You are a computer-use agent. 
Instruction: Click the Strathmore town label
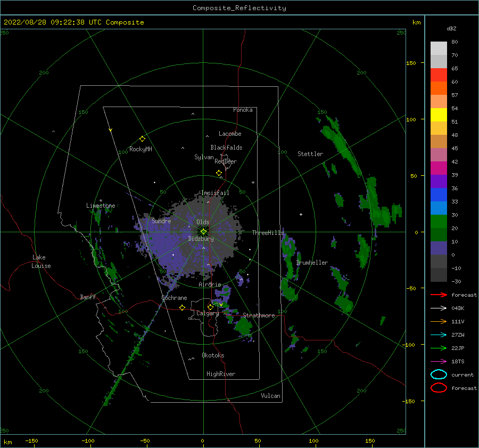click(x=259, y=315)
